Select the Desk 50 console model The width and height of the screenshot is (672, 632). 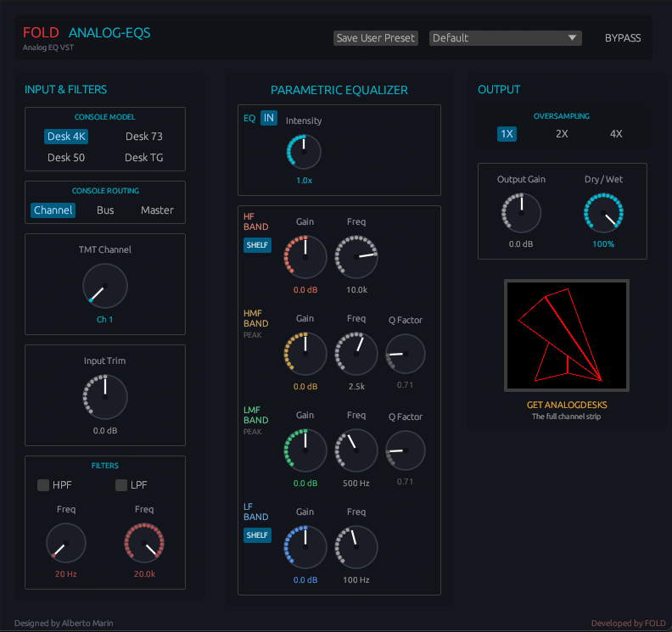coord(66,158)
